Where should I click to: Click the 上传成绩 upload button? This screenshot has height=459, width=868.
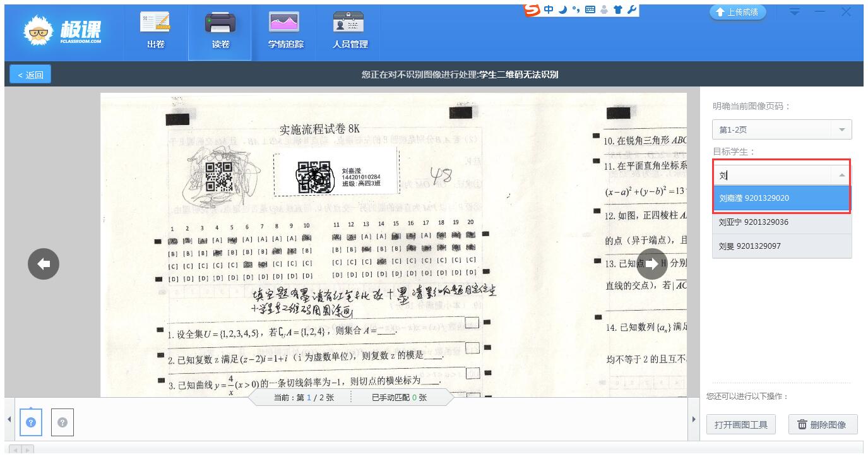coord(737,12)
